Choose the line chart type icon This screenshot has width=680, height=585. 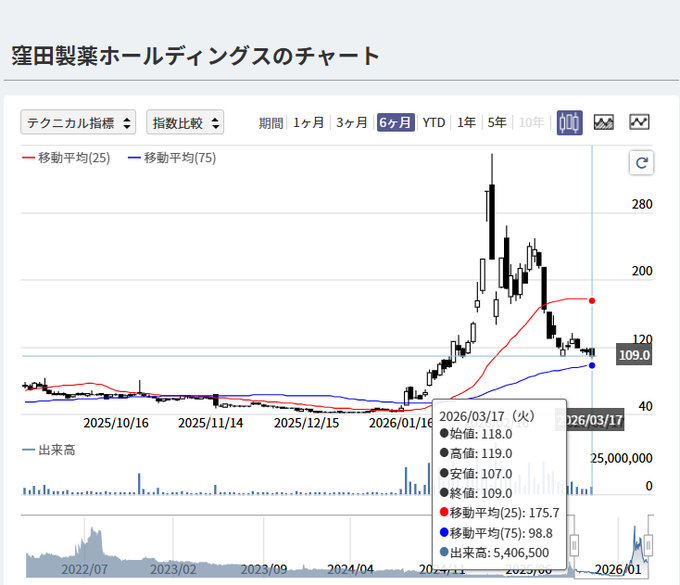click(639, 122)
